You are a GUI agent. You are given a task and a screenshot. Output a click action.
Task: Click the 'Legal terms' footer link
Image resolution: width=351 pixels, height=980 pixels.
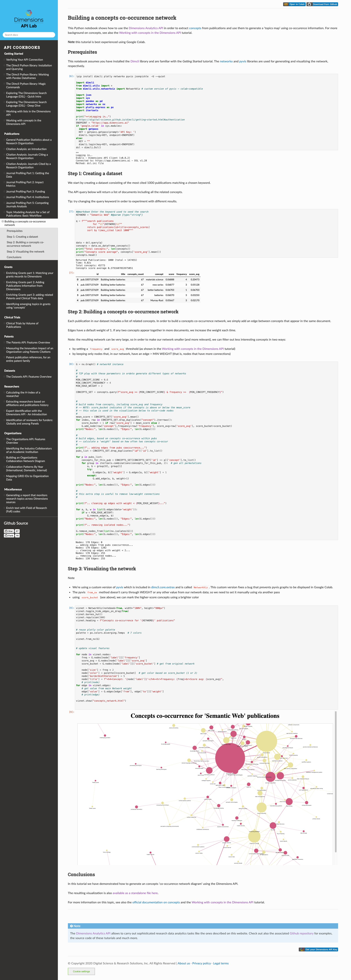pos(221,963)
